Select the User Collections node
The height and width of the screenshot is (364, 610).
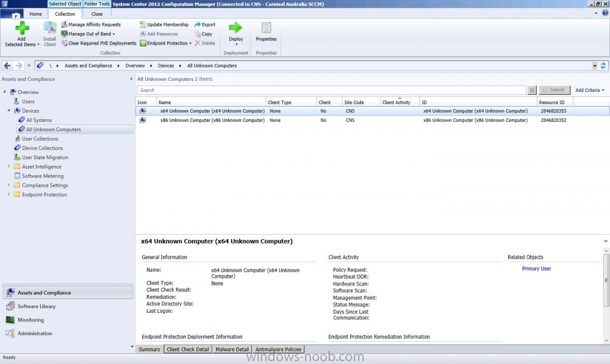40,139
